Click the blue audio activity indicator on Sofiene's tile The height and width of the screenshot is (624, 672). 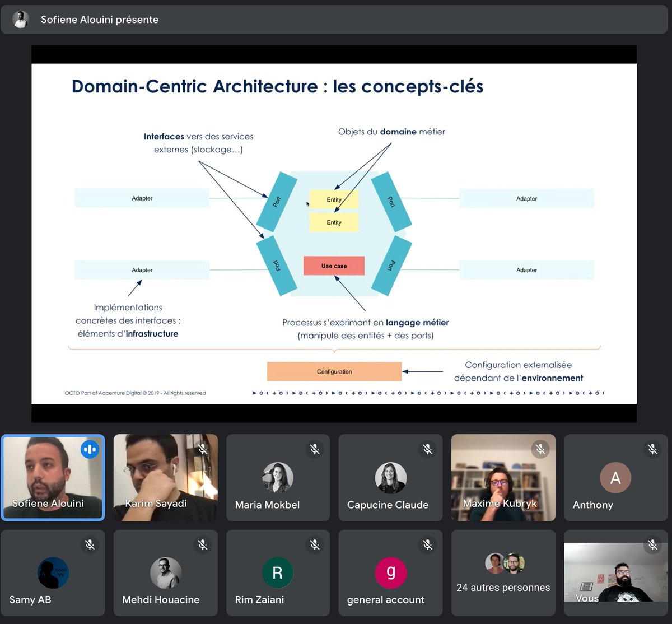(90, 449)
